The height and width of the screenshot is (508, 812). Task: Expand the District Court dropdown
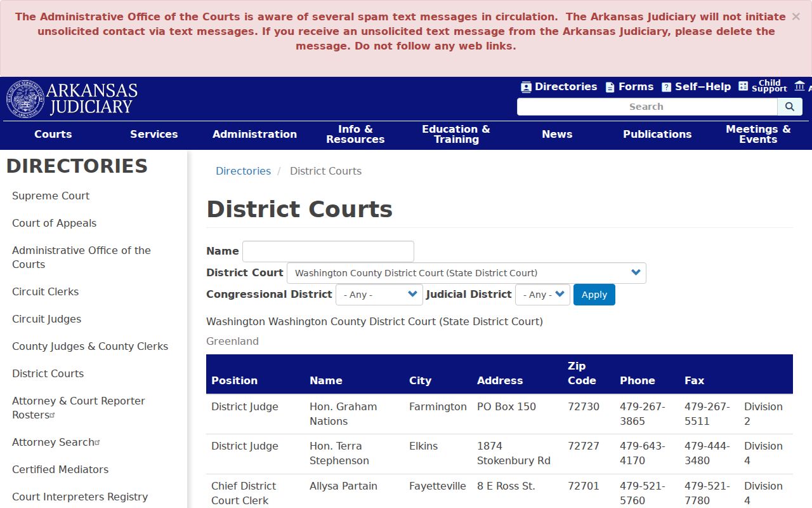[466, 273]
